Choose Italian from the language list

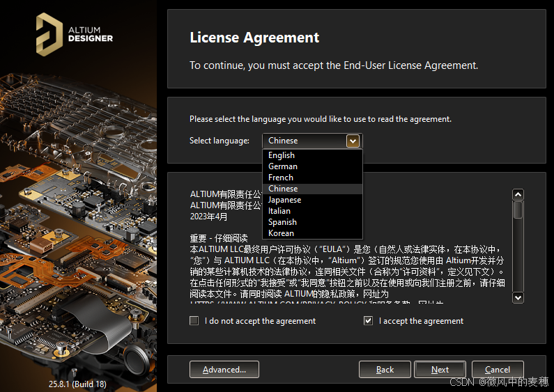(312, 211)
